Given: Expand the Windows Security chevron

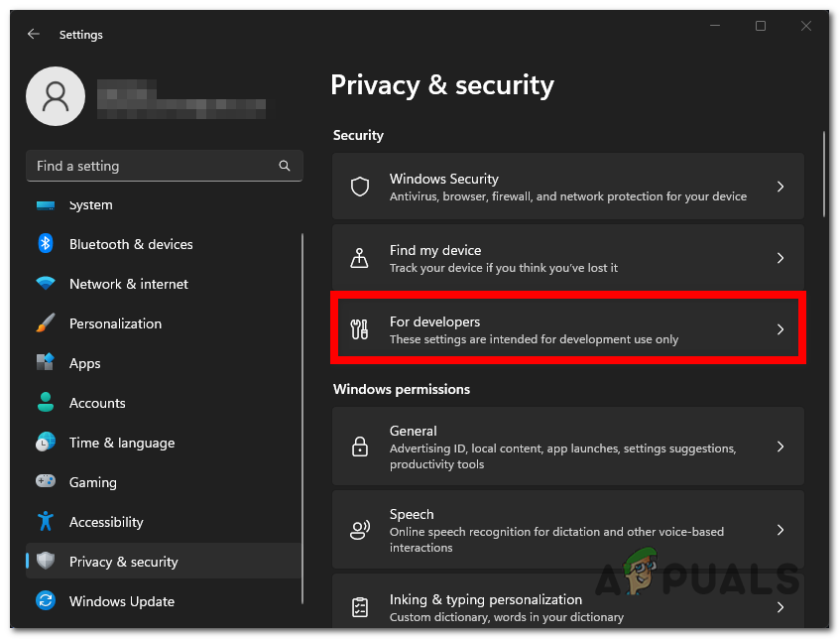Looking at the screenshot, I should (x=780, y=187).
